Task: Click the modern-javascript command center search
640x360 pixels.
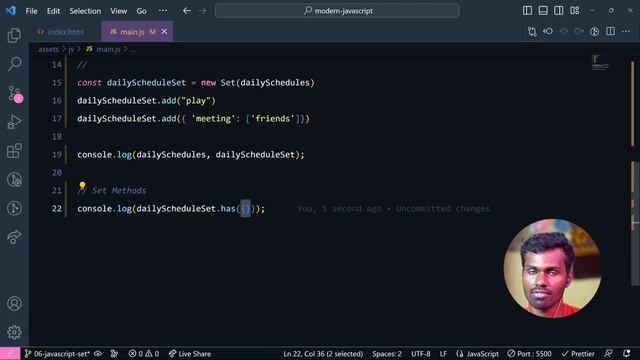Action: click(x=337, y=11)
